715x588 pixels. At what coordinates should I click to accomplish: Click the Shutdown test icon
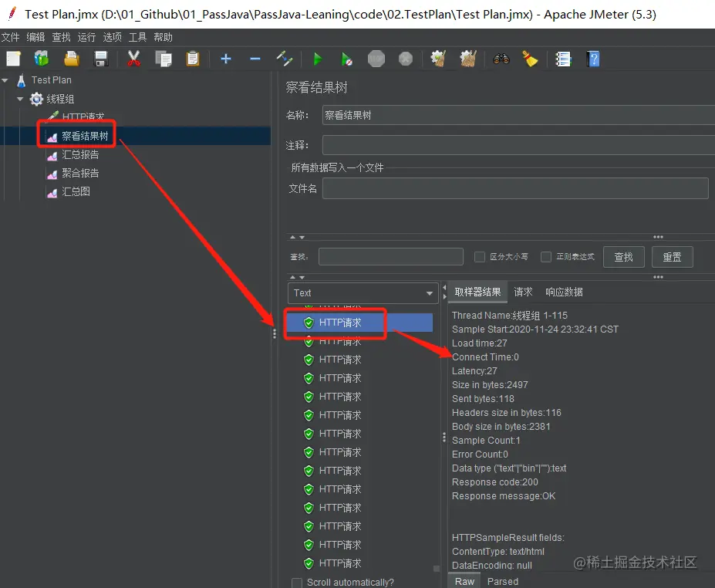[x=406, y=59]
